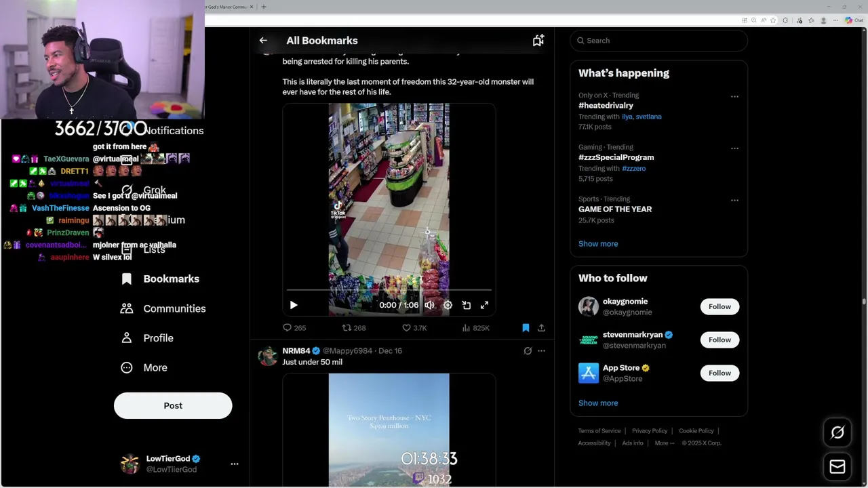
Task: Open more options for the #heatedrivalry trend
Action: coord(734,96)
